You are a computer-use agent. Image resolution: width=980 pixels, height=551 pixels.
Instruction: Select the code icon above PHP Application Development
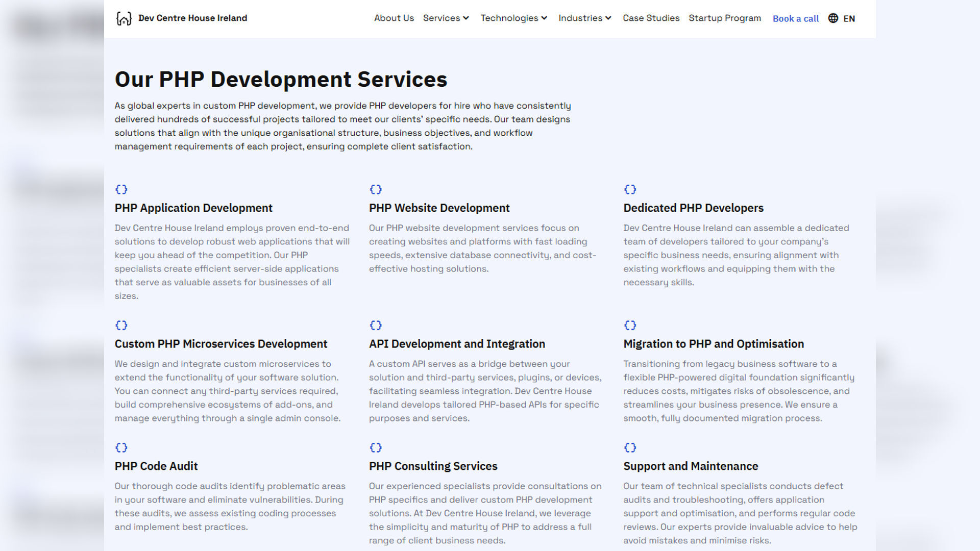click(x=121, y=189)
